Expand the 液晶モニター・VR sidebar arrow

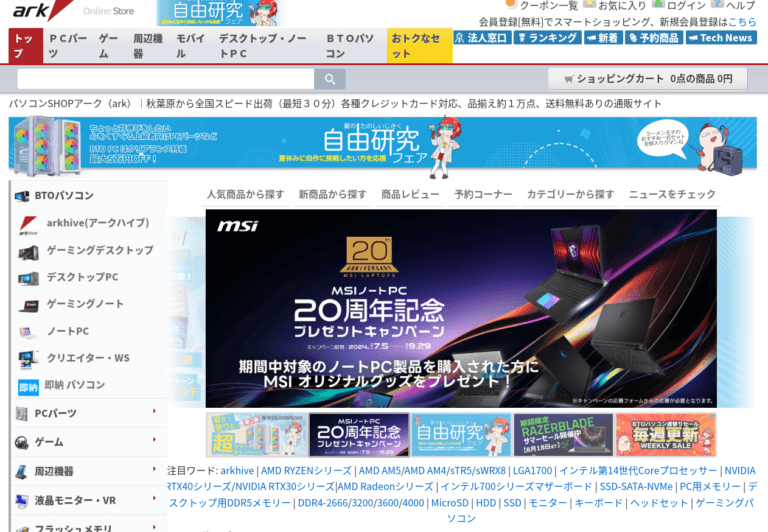coord(154,498)
